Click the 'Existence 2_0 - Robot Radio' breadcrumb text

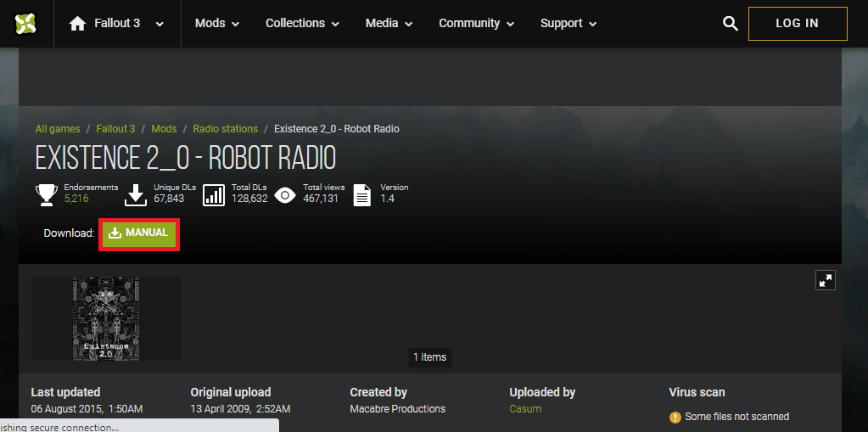(337, 128)
